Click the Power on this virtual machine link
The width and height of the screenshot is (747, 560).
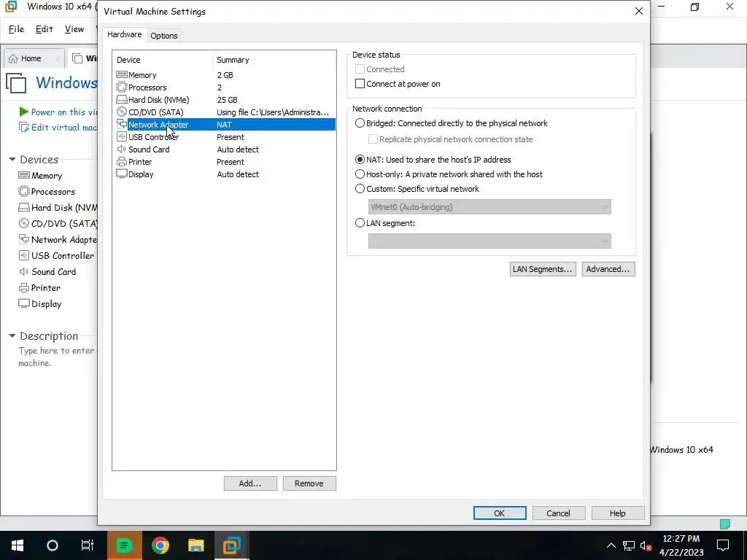[64, 112]
